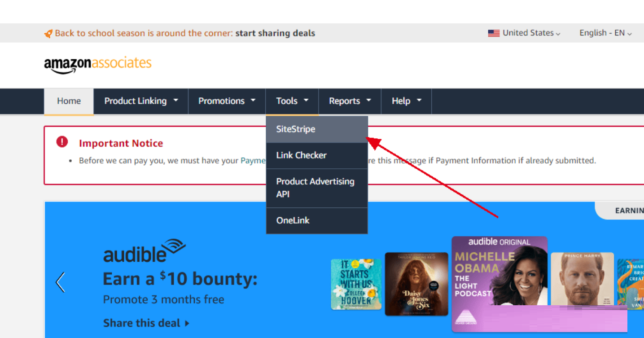
Task: Click the audible logo in banner
Action: tap(144, 251)
